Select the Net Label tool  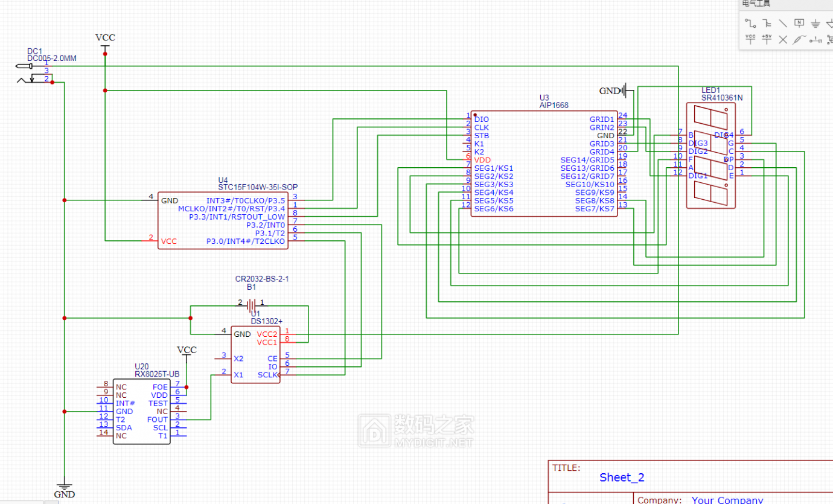click(x=799, y=23)
